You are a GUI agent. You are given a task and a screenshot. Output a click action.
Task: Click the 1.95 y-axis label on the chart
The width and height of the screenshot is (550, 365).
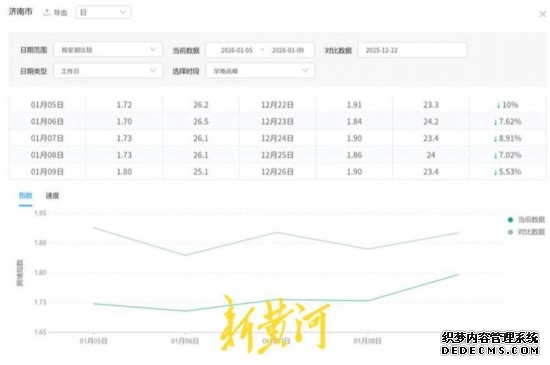click(40, 213)
